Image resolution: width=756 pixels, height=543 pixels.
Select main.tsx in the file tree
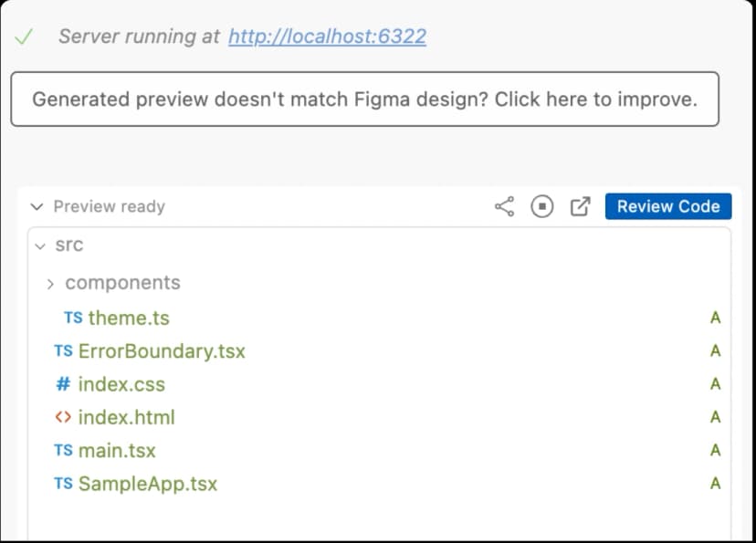117,451
